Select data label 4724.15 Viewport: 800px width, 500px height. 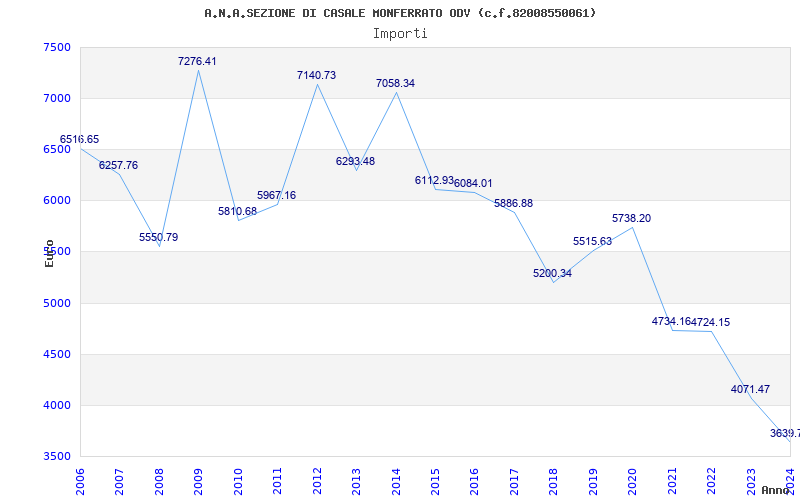(x=711, y=322)
